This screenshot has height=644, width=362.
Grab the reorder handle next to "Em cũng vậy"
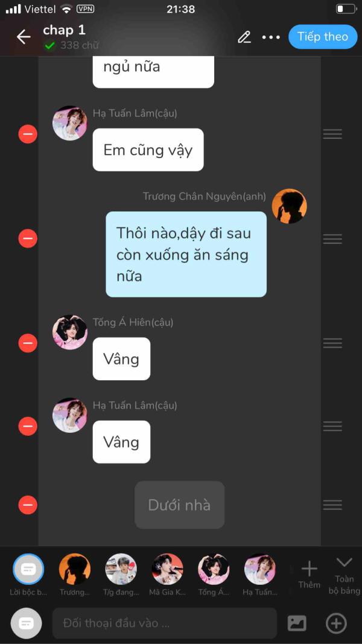[x=332, y=135]
